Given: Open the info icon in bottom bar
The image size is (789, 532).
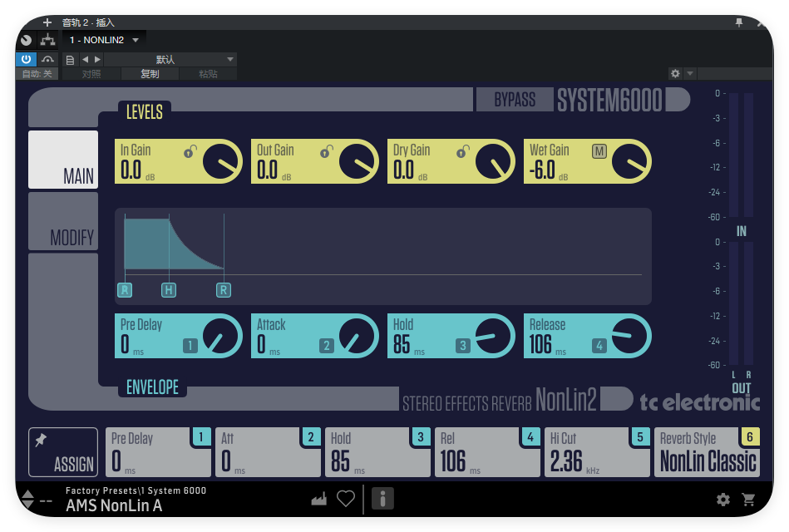Looking at the screenshot, I should coord(382,499).
